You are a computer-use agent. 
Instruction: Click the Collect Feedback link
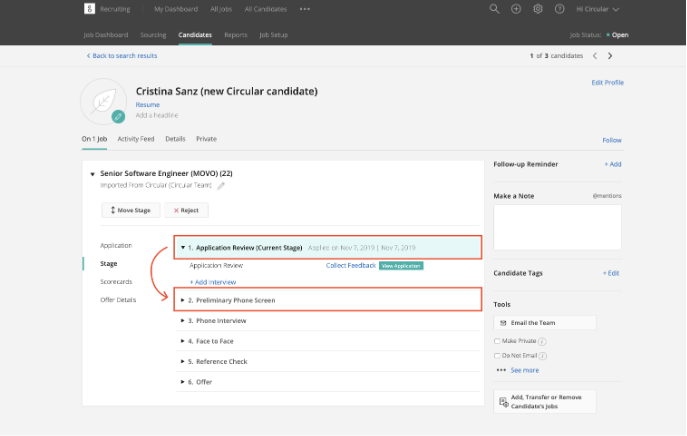(351, 266)
